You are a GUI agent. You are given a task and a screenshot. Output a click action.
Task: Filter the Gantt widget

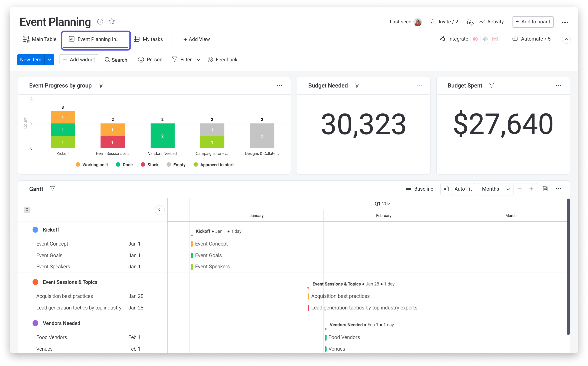tap(53, 189)
